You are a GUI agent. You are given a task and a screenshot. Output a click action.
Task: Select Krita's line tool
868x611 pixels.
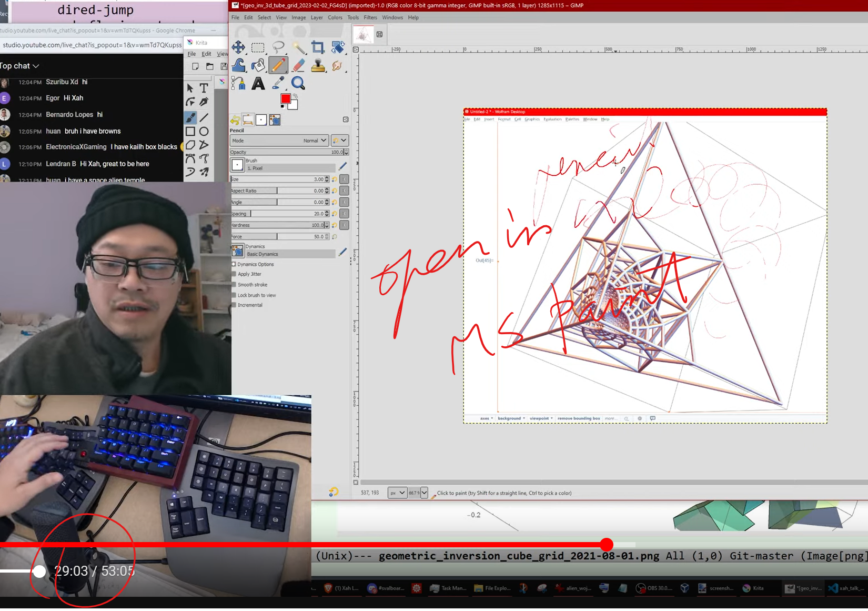point(204,117)
